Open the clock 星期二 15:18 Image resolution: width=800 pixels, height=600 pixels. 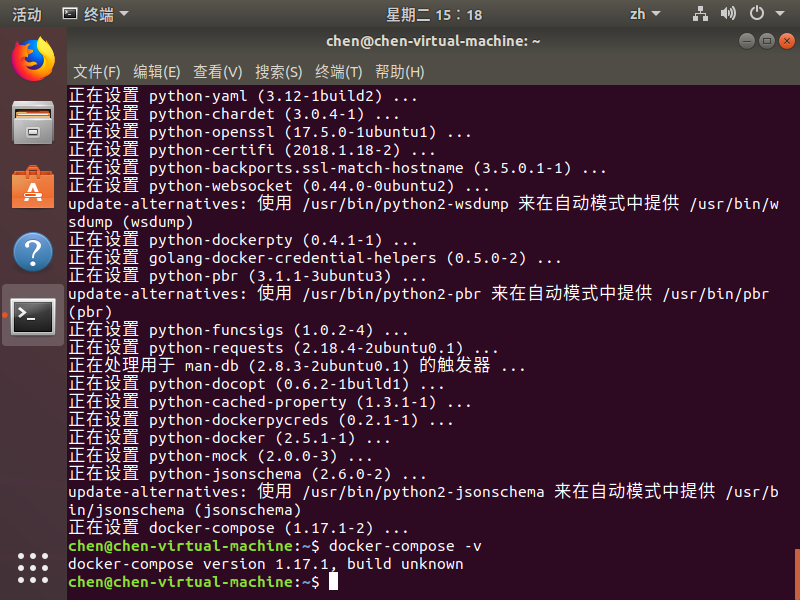[434, 14]
